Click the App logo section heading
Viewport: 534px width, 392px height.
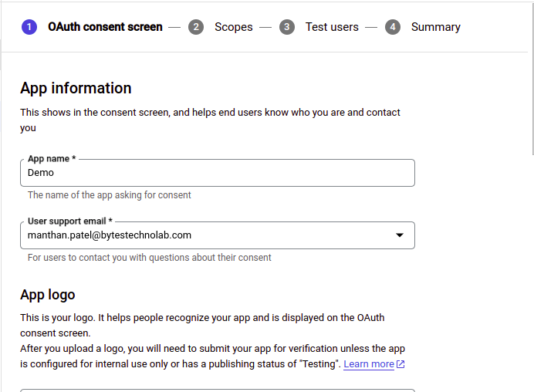point(48,295)
